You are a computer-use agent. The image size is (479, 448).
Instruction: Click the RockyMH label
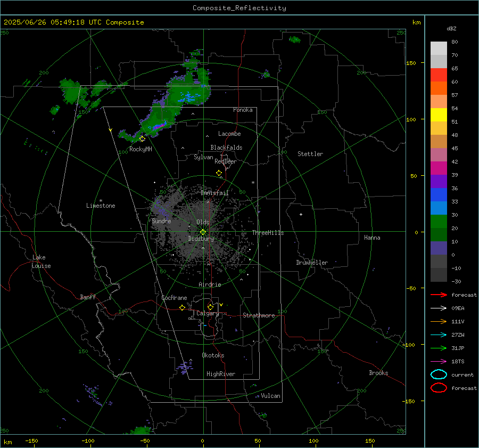click(x=141, y=149)
